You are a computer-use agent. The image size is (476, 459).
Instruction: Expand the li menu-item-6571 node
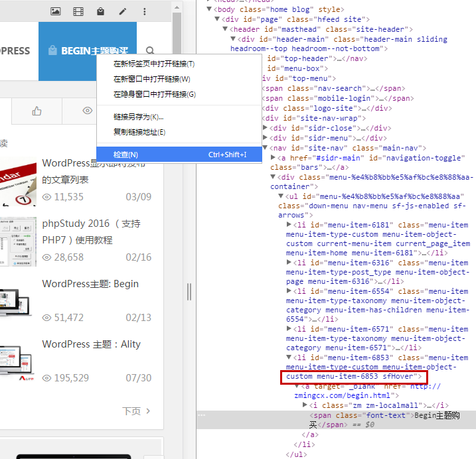289,328
